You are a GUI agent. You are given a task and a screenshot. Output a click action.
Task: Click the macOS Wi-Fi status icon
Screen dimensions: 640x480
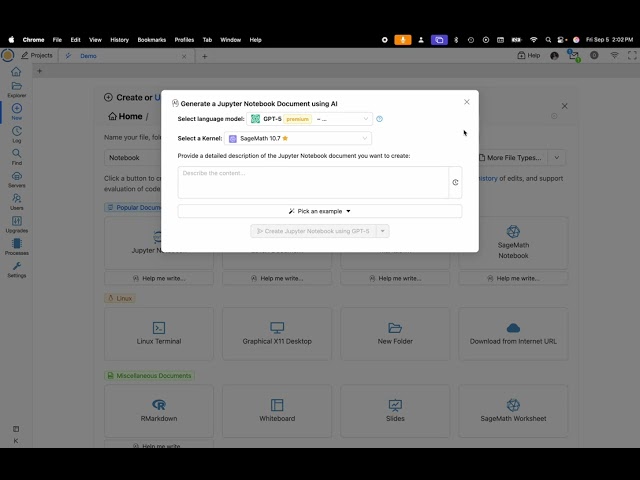pos(533,40)
